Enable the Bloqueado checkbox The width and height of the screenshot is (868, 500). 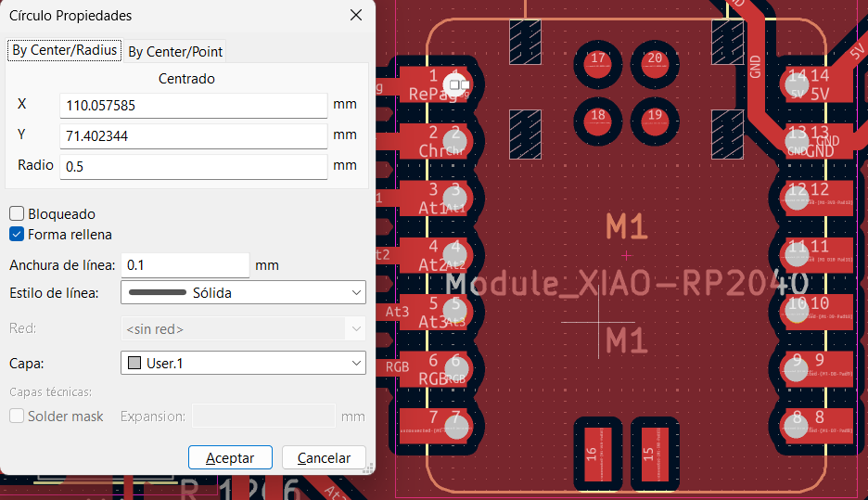[17, 213]
